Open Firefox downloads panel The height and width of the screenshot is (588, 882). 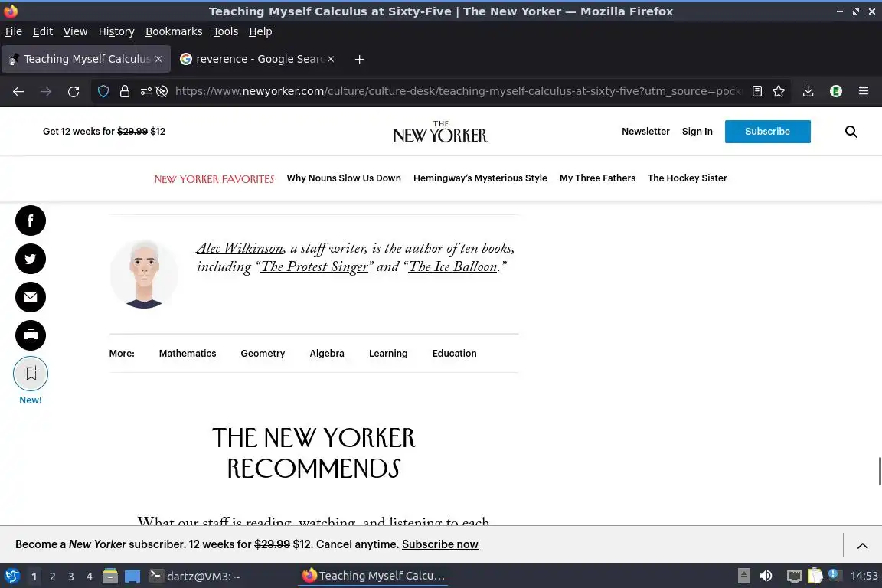[x=808, y=91]
